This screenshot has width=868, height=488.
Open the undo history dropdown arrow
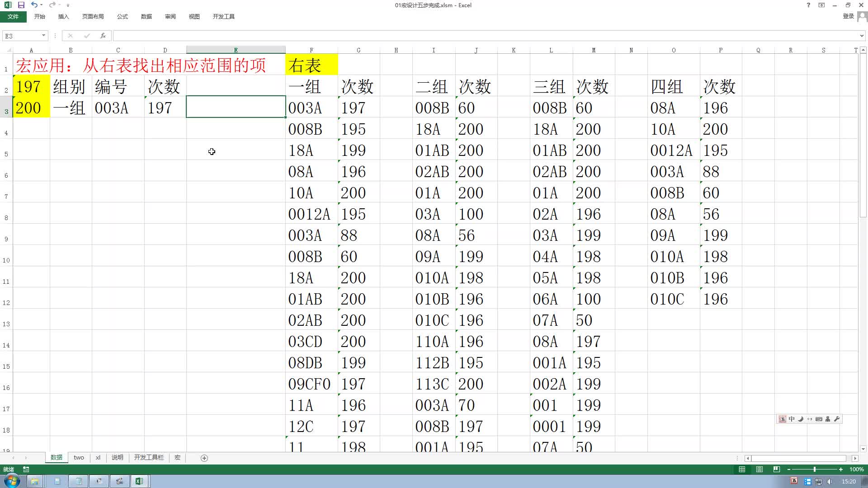(x=41, y=5)
